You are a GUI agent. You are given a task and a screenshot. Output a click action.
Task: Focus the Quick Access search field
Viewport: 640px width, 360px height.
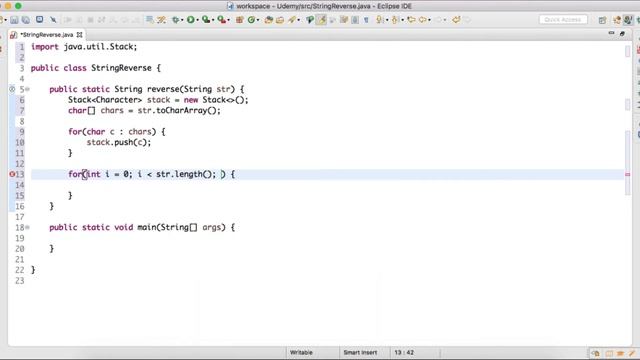click(562, 20)
